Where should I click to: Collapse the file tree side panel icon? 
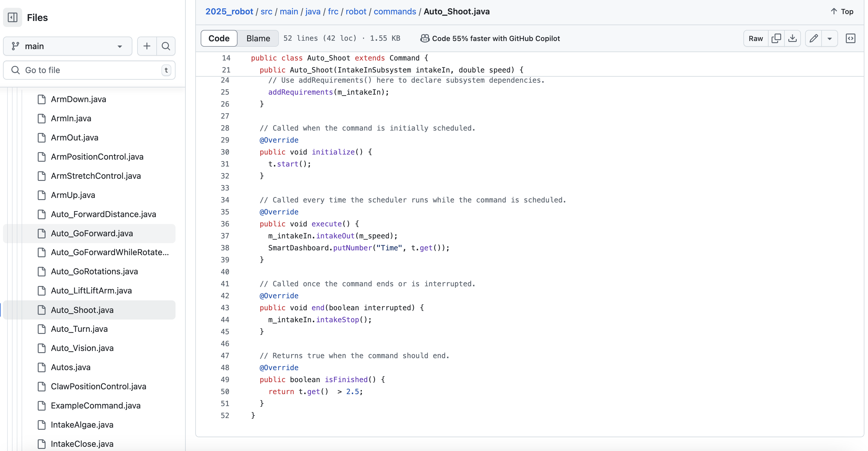(13, 17)
